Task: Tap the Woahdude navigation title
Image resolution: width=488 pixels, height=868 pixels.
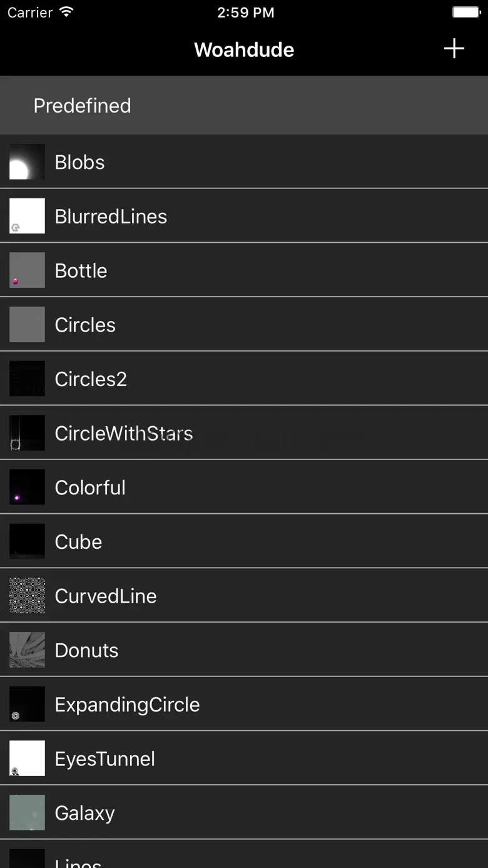Action: (x=244, y=49)
